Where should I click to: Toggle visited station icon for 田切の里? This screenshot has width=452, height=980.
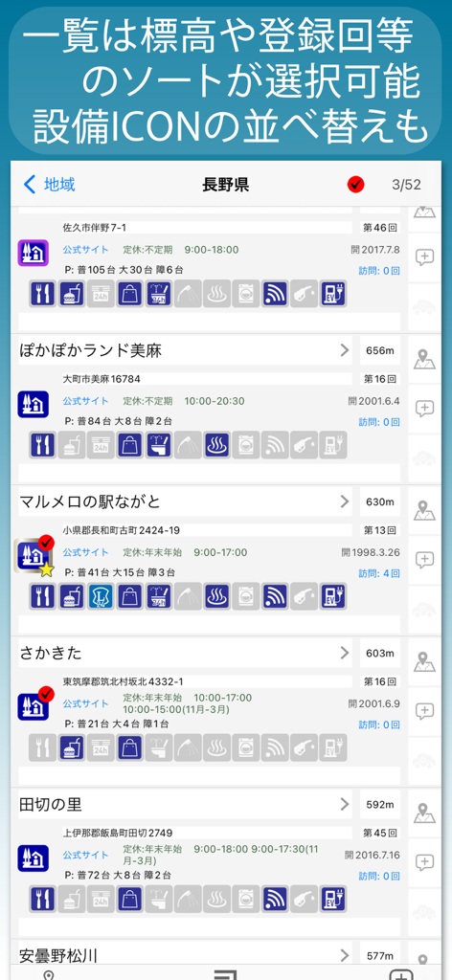(x=34, y=858)
